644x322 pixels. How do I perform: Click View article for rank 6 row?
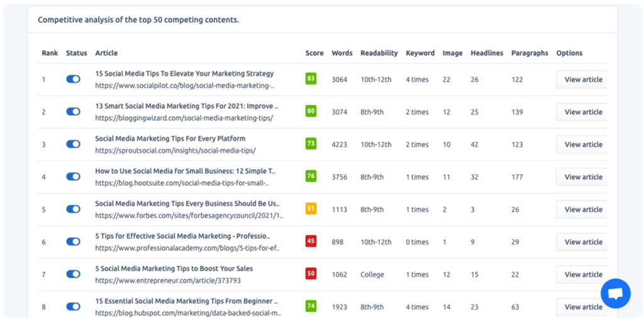tap(582, 242)
